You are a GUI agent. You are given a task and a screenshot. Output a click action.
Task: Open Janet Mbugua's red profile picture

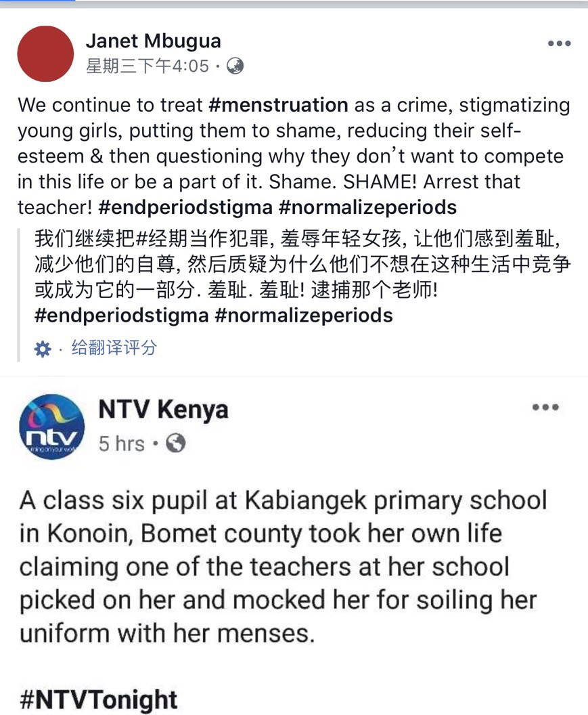(x=45, y=53)
